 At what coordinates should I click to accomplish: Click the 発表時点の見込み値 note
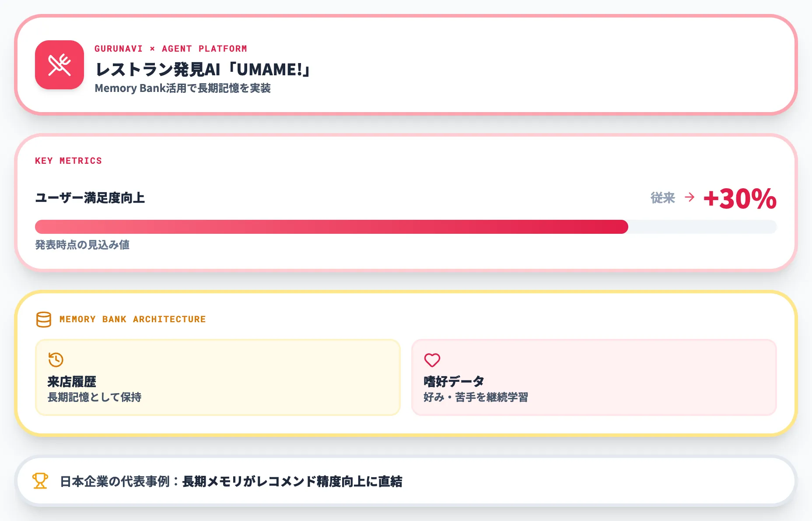click(82, 245)
